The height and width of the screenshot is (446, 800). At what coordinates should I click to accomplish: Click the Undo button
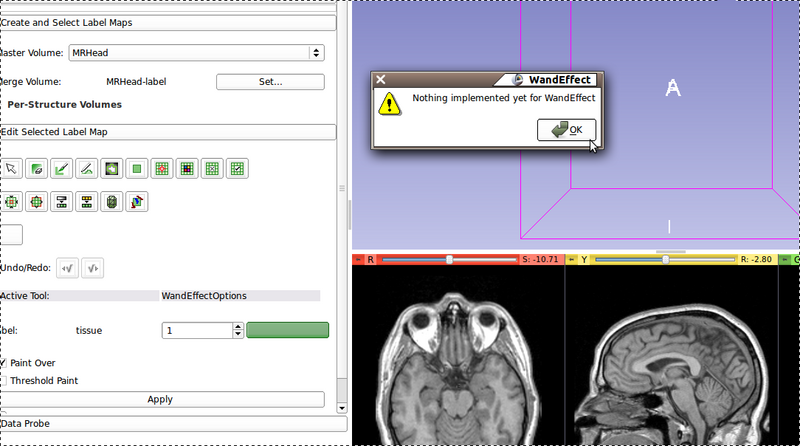tap(68, 268)
